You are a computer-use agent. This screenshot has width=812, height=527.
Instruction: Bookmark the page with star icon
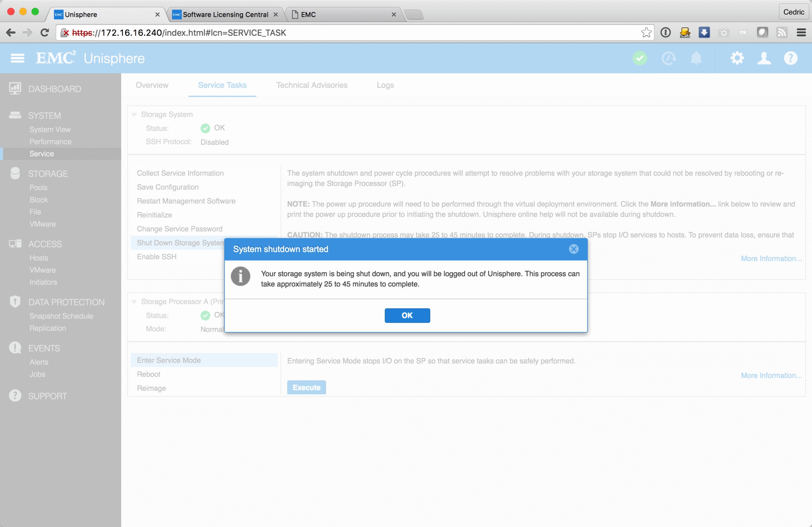point(646,33)
